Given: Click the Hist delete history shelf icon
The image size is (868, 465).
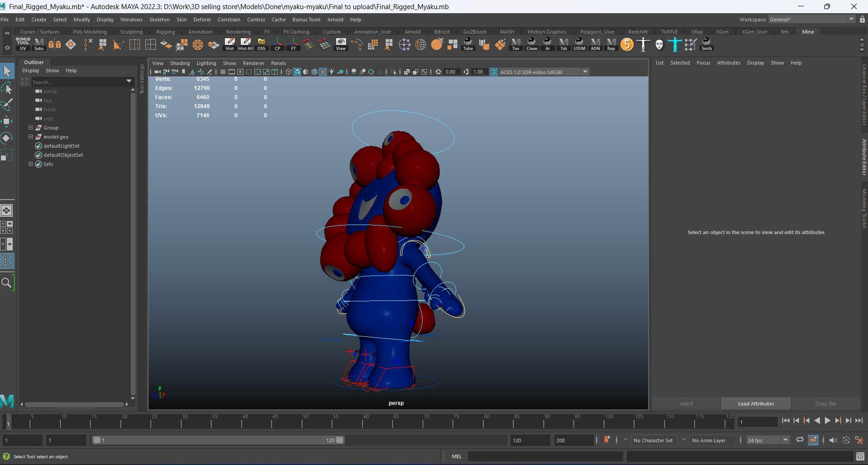Looking at the screenshot, I should pyautogui.click(x=230, y=44).
